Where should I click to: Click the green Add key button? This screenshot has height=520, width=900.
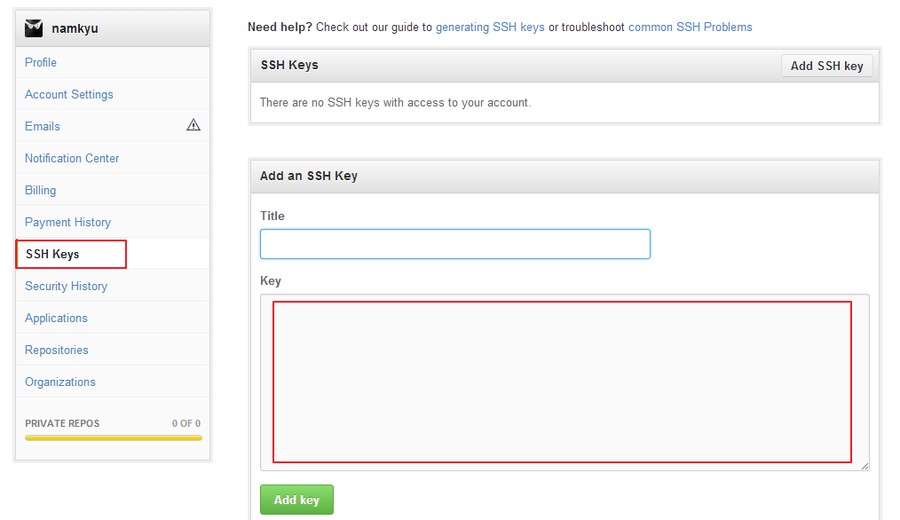coord(297,500)
